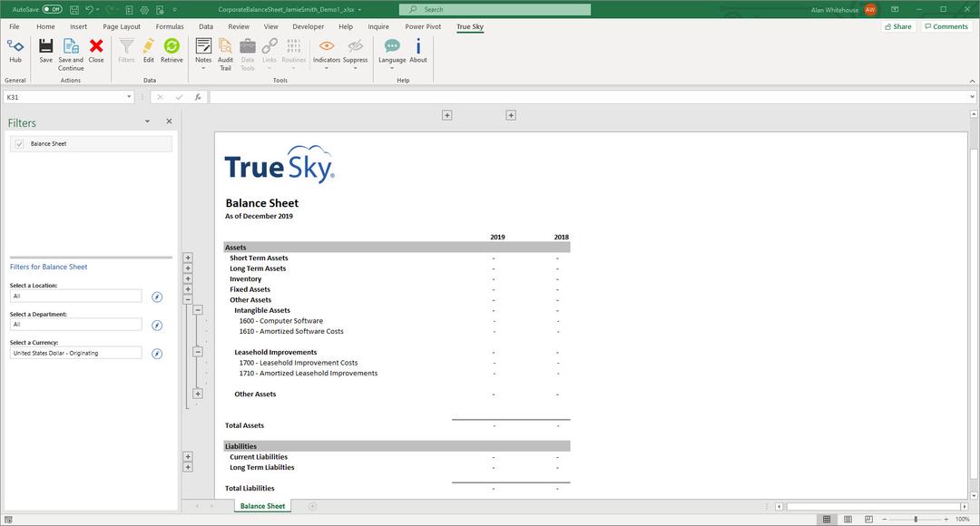This screenshot has height=526, width=980.
Task: Open the File menu
Action: (15, 27)
